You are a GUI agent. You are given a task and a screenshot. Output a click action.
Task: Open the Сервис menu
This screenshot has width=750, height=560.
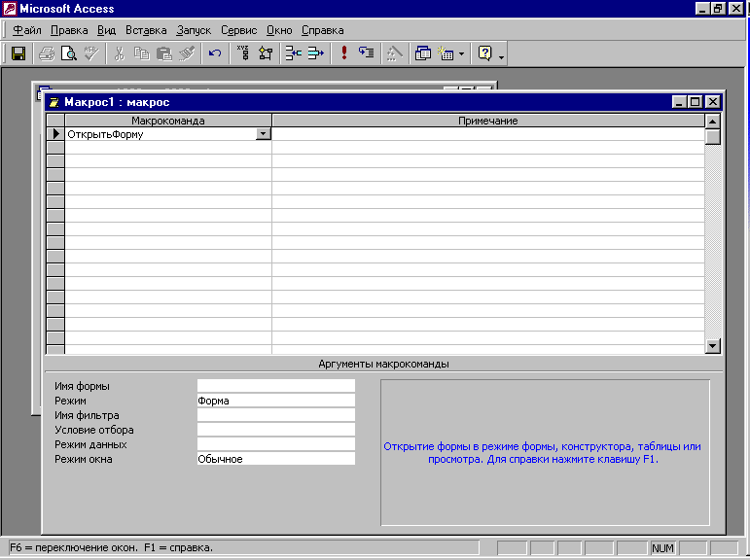pyautogui.click(x=238, y=30)
